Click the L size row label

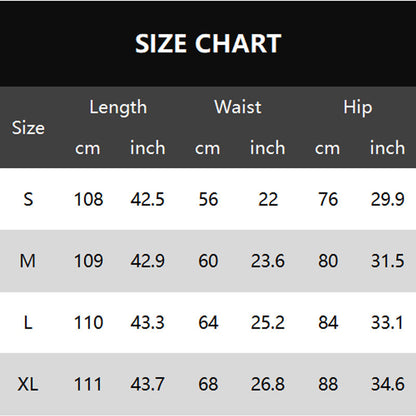pyautogui.click(x=28, y=323)
